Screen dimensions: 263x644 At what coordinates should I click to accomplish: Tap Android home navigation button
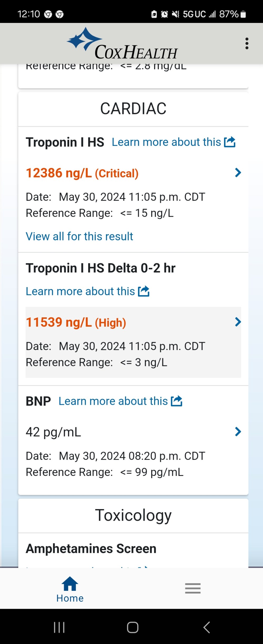coord(133,627)
